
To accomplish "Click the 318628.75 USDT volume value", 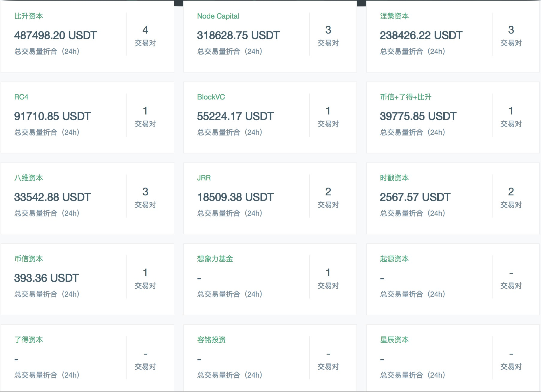I will (238, 35).
